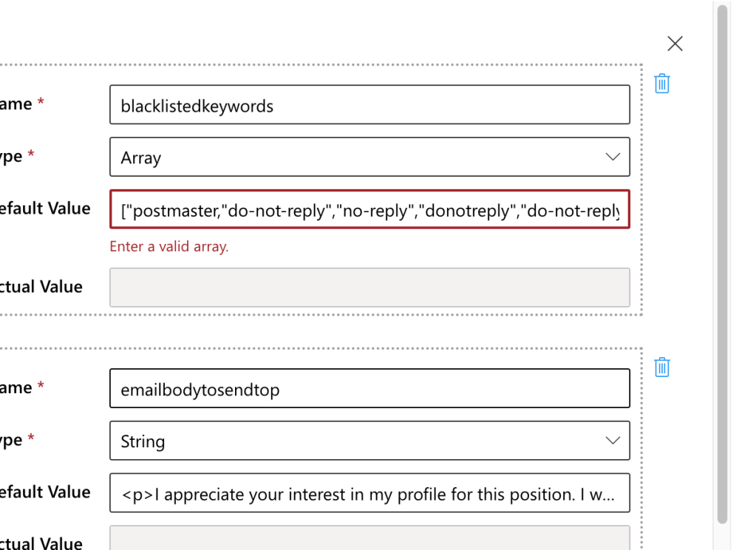Delete the emailbodytosendtop parameter with trash icon
Viewport: 756px width, 550px height.
662,367
